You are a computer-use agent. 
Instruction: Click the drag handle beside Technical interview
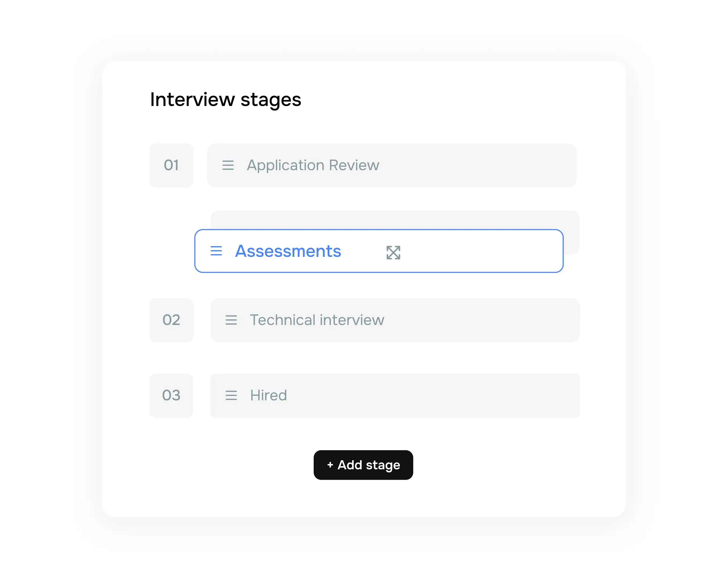tap(231, 320)
